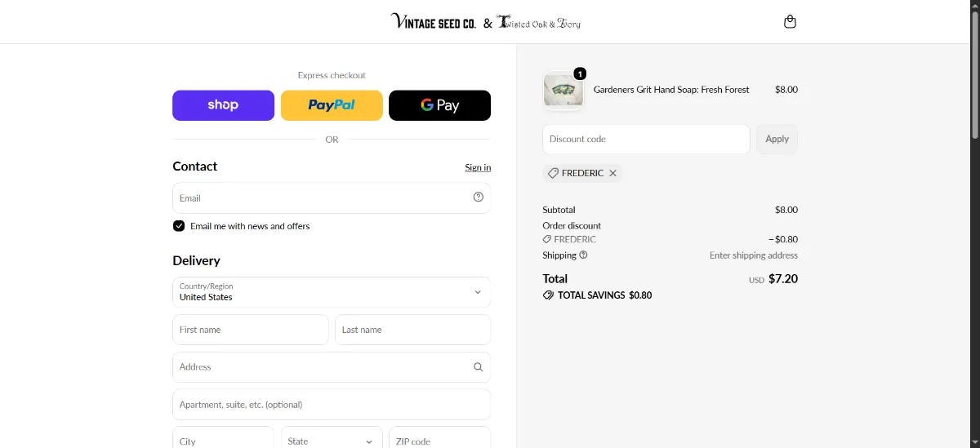The height and width of the screenshot is (448, 980).
Task: Pay with Google Pay button
Action: pos(439,105)
